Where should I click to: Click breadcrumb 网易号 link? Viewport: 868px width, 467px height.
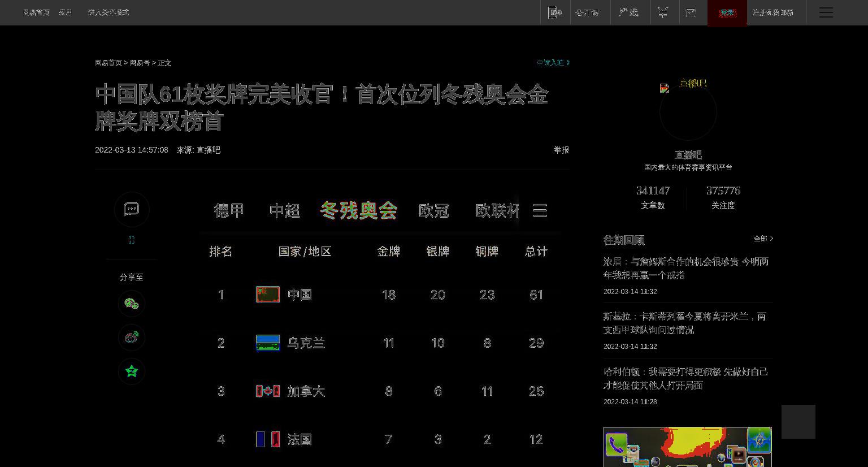[140, 63]
